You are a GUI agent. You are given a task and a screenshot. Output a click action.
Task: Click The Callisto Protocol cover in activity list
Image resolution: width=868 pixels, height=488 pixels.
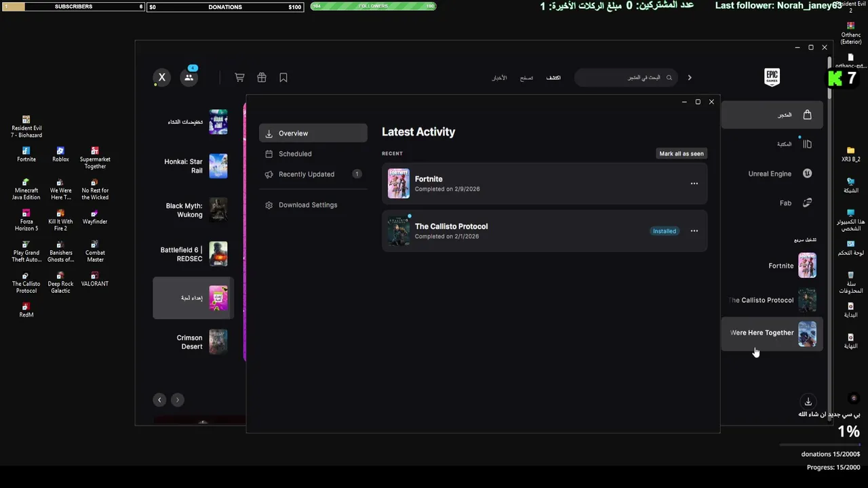coord(399,231)
